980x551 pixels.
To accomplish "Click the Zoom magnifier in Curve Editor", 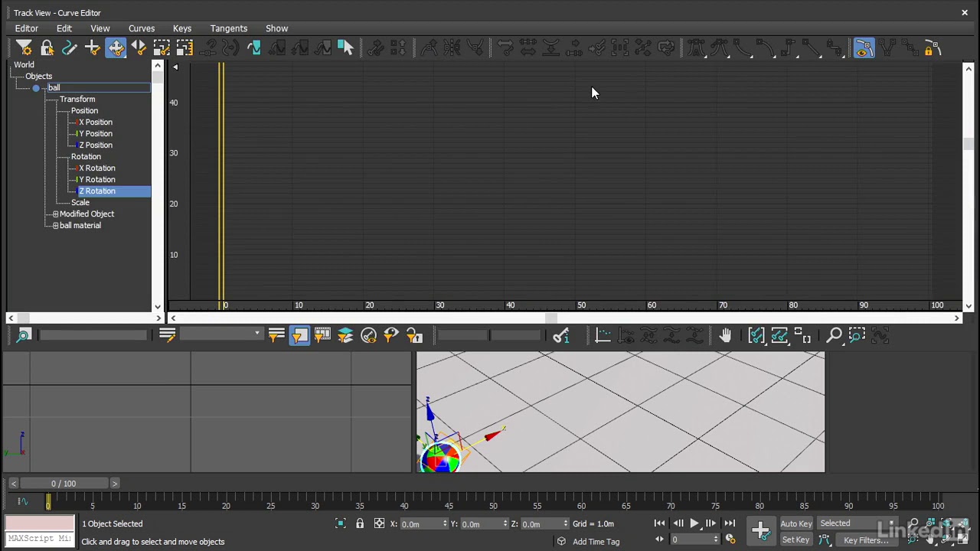I will tap(834, 335).
